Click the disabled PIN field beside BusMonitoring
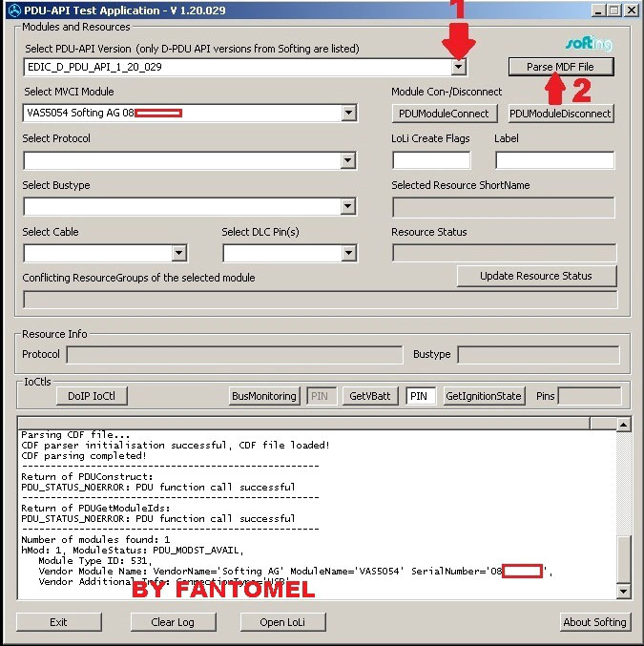Viewport: 644px width, 646px height. coord(322,396)
